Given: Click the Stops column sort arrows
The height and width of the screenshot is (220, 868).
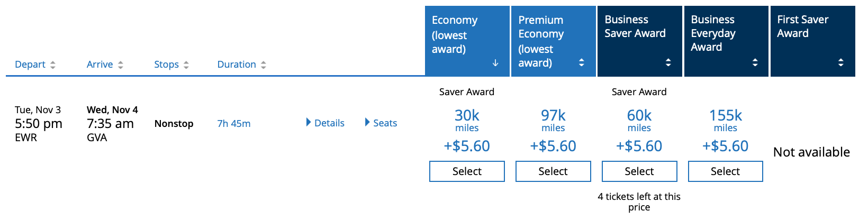Looking at the screenshot, I should click(186, 65).
